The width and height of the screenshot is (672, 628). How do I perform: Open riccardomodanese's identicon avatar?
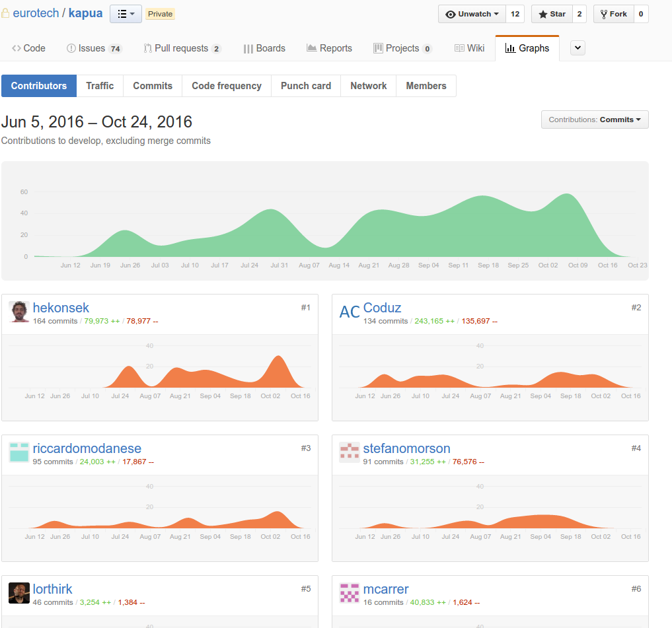point(19,452)
